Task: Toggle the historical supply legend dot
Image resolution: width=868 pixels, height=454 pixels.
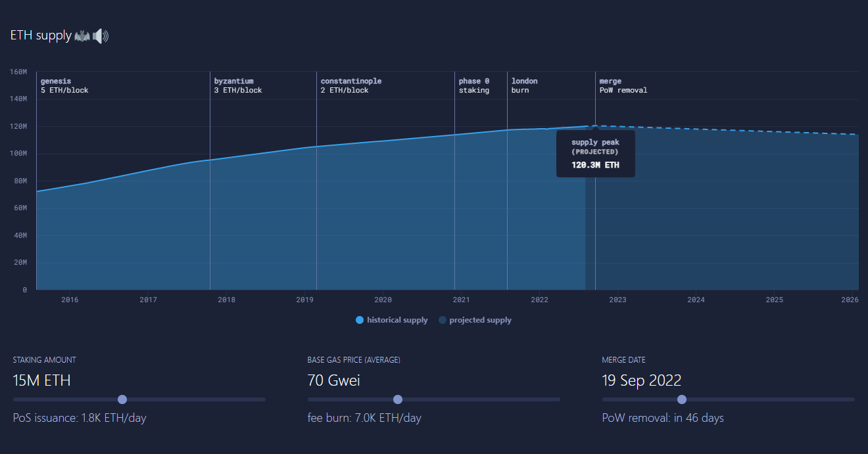Action: [360, 320]
